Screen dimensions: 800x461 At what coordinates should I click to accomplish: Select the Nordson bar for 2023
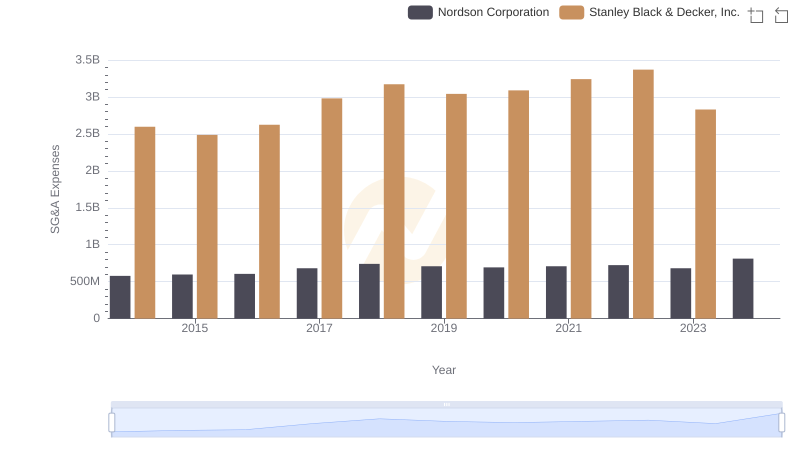pyautogui.click(x=681, y=293)
